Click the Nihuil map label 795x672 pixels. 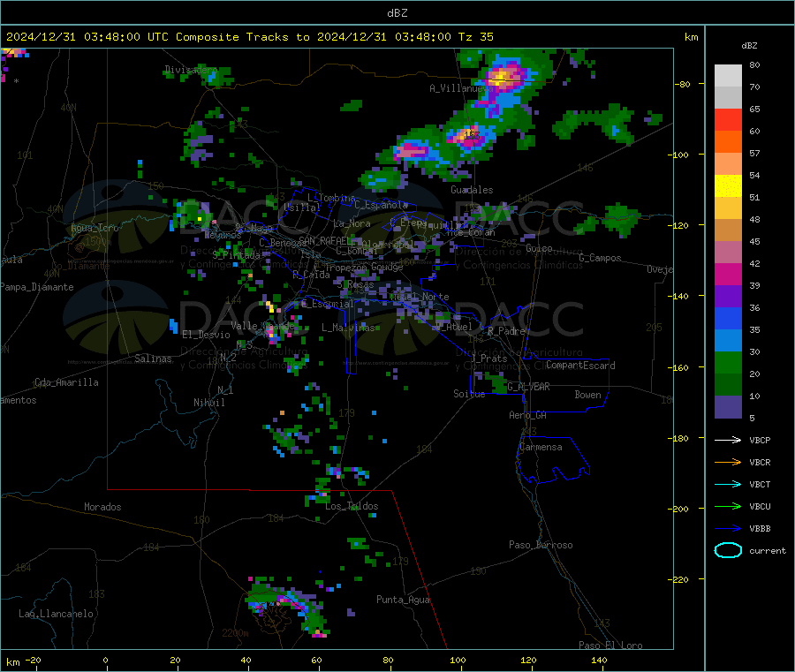(x=208, y=403)
